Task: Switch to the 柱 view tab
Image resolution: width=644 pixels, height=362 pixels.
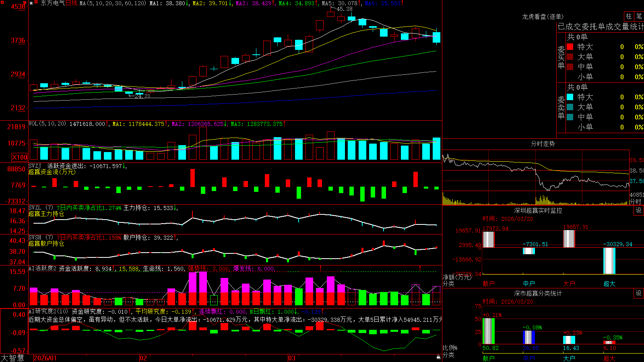Action: tap(629, 16)
